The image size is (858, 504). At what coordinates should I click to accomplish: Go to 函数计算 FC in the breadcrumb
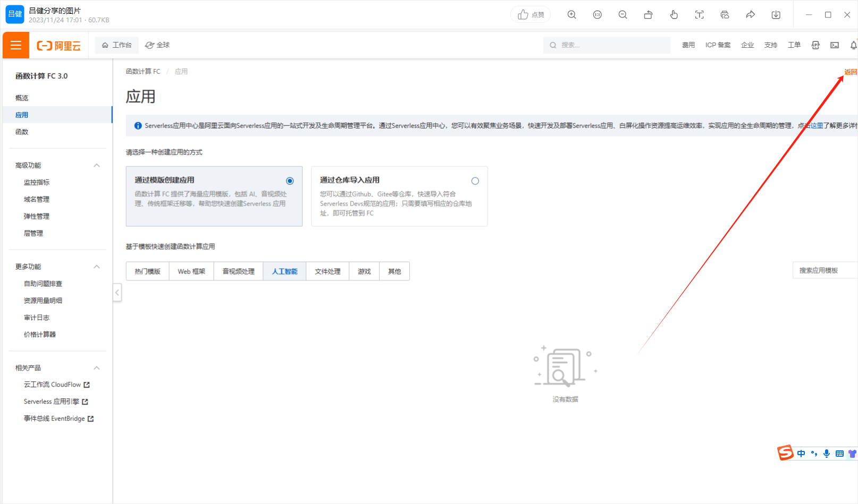click(143, 71)
